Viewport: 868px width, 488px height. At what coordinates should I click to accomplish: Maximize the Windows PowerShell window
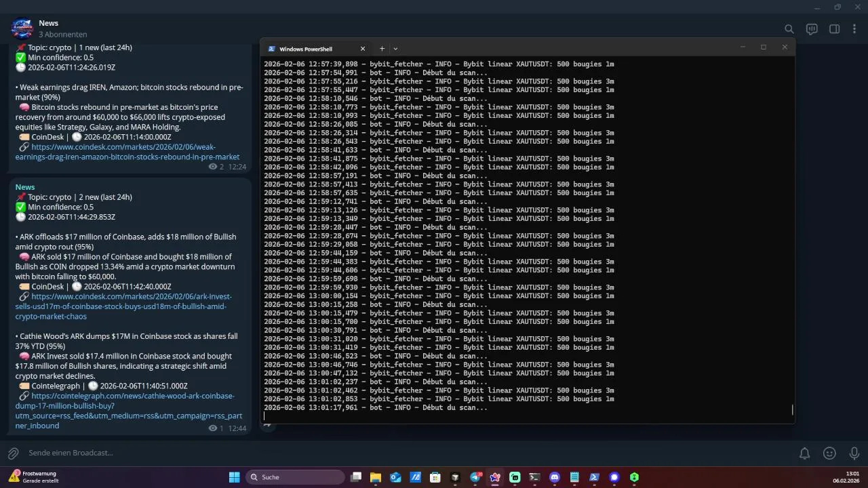coord(764,47)
